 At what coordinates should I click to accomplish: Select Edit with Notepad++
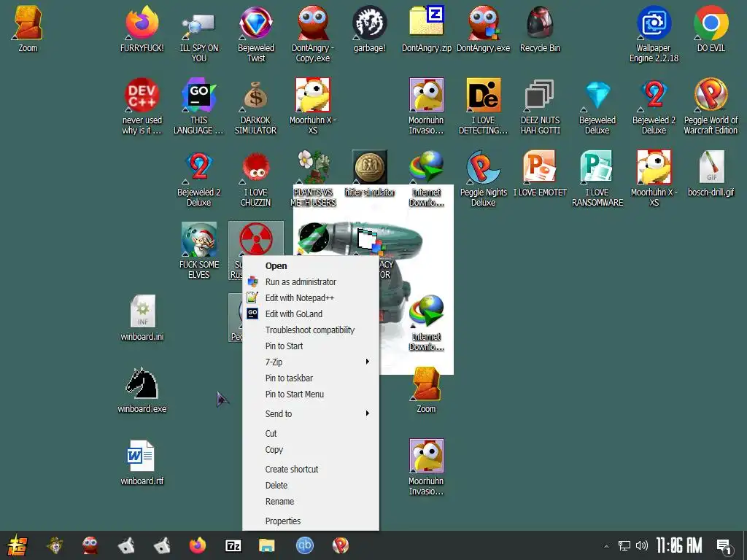(311, 297)
